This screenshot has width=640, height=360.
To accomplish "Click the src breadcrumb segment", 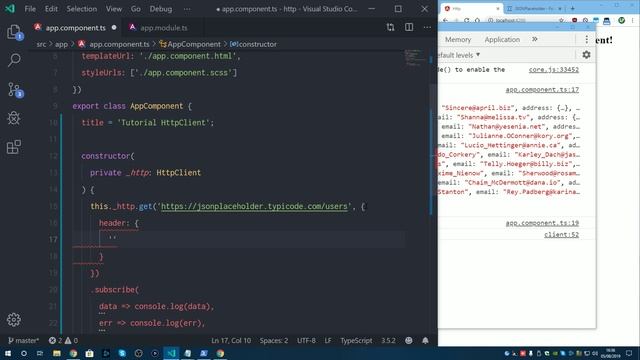I will [41, 44].
